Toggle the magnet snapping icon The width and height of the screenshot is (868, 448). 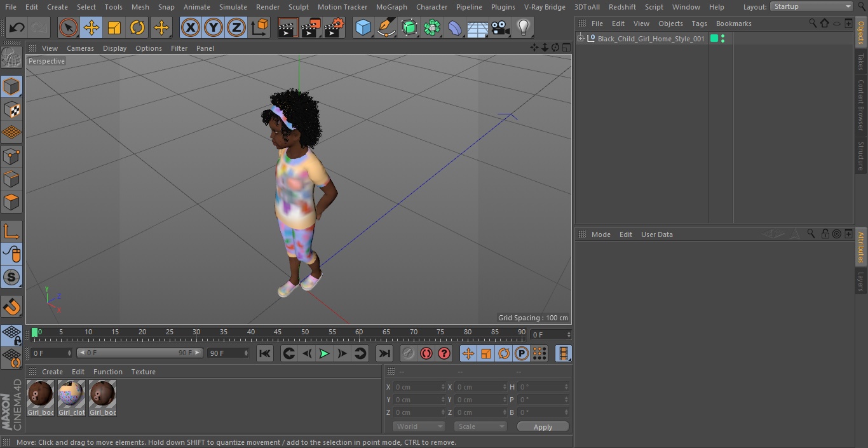tap(11, 306)
